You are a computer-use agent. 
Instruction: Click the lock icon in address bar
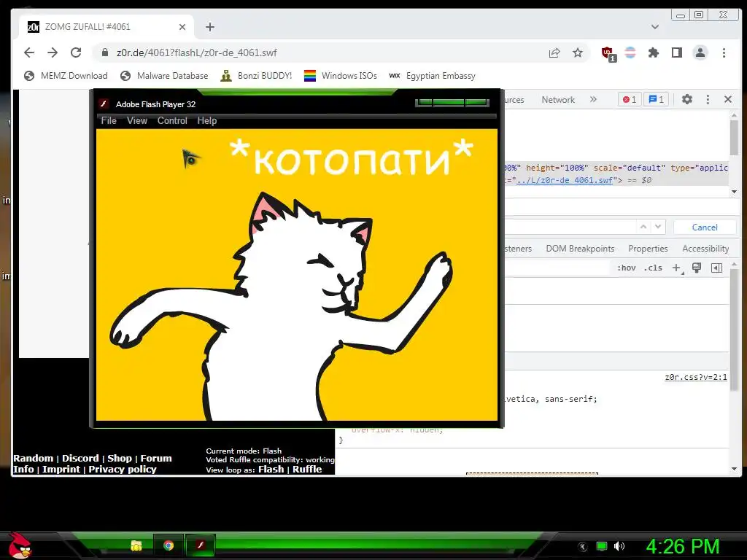click(105, 52)
